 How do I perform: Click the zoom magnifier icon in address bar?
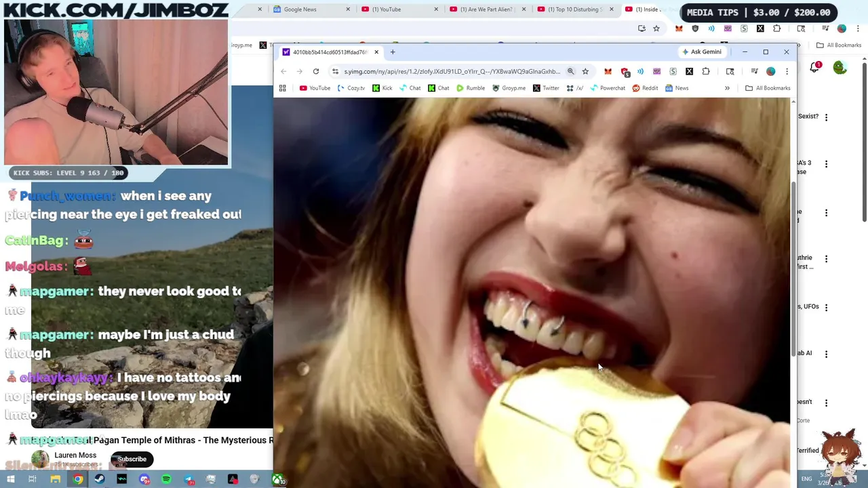point(570,71)
